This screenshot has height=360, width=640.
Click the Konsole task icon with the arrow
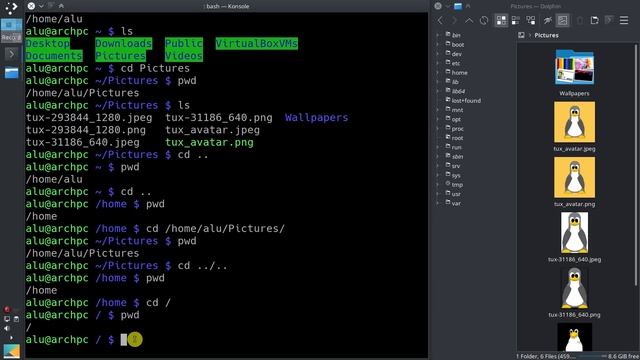11,54
